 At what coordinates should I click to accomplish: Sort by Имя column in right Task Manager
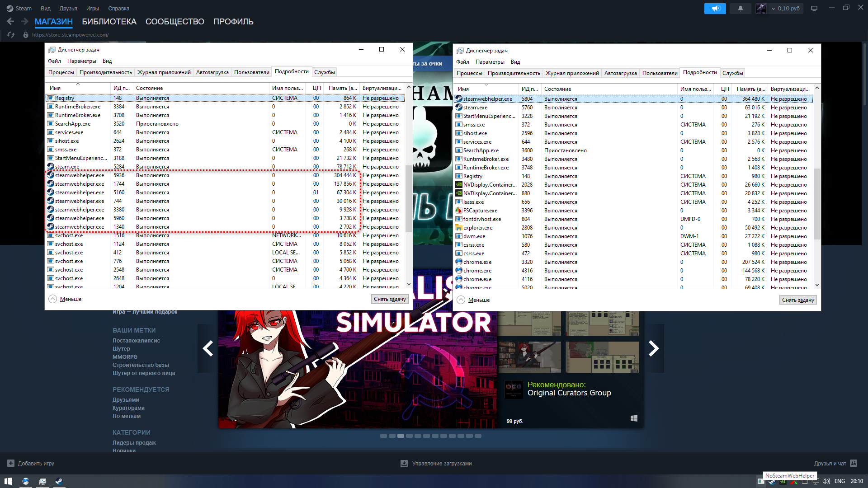(x=486, y=89)
